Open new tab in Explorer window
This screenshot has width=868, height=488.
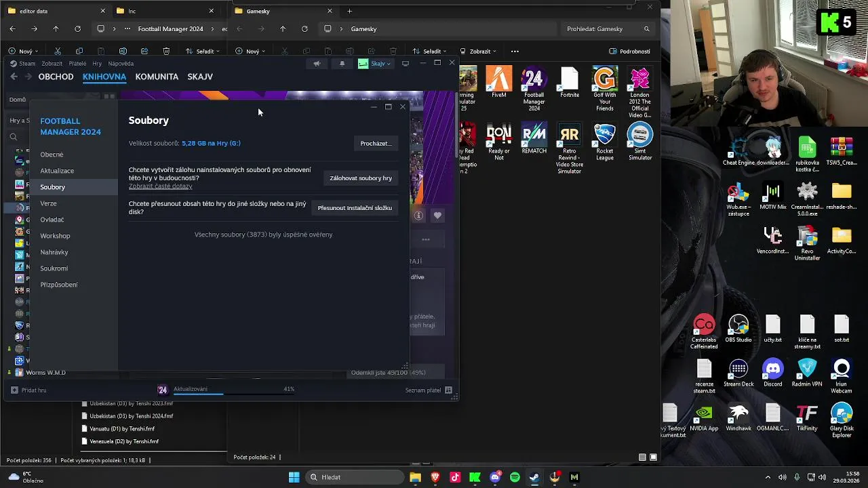coord(349,11)
